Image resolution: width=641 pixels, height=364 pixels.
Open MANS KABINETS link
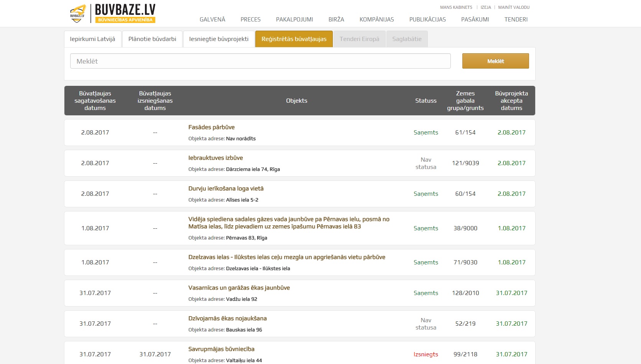click(456, 7)
